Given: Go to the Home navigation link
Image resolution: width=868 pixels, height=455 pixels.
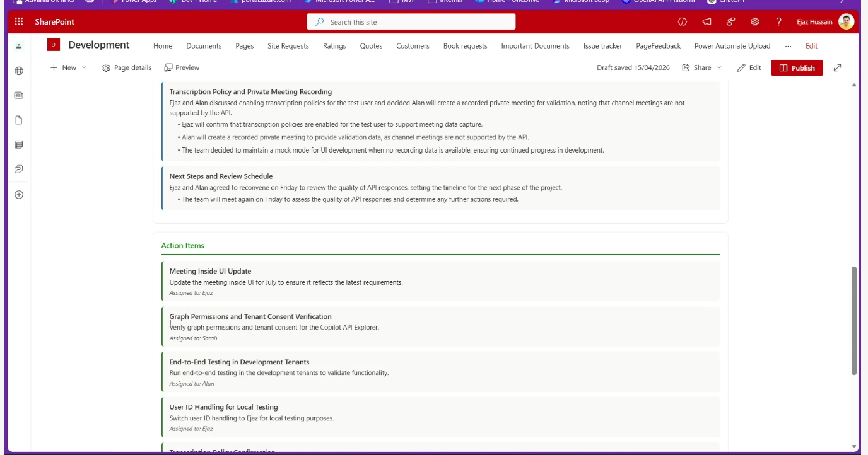Looking at the screenshot, I should 163,46.
